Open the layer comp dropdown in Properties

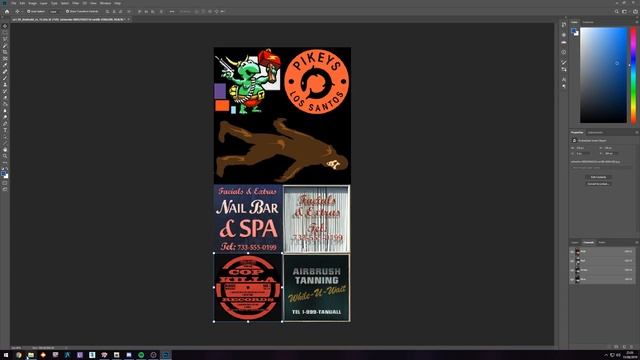[601, 167]
